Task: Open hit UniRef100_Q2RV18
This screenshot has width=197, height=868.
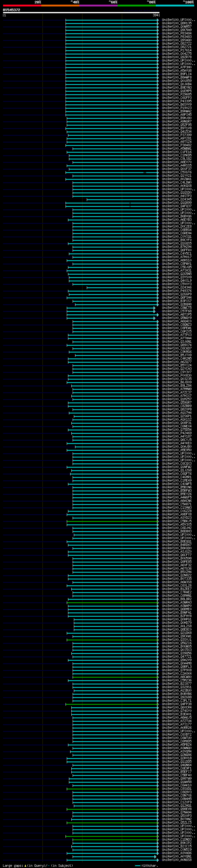Action: (176, 758)
